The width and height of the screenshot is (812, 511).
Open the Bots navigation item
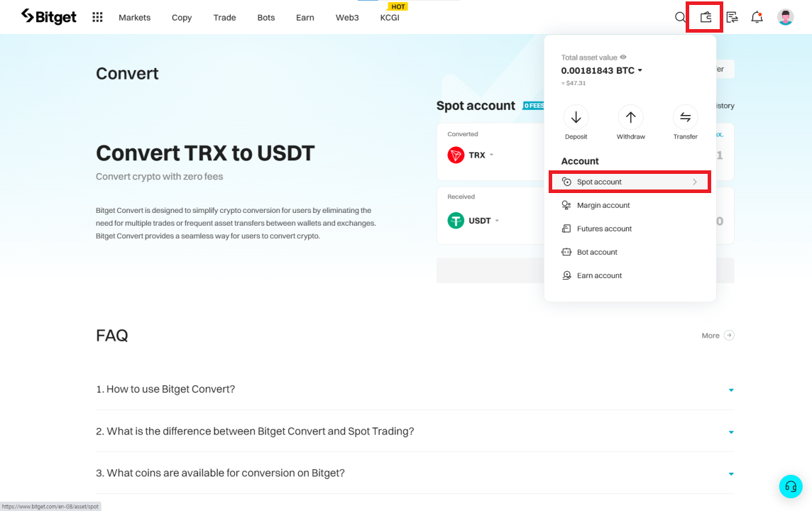[x=266, y=18]
